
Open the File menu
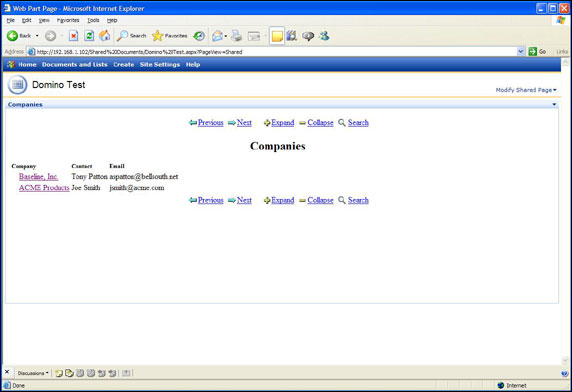pyautogui.click(x=11, y=20)
